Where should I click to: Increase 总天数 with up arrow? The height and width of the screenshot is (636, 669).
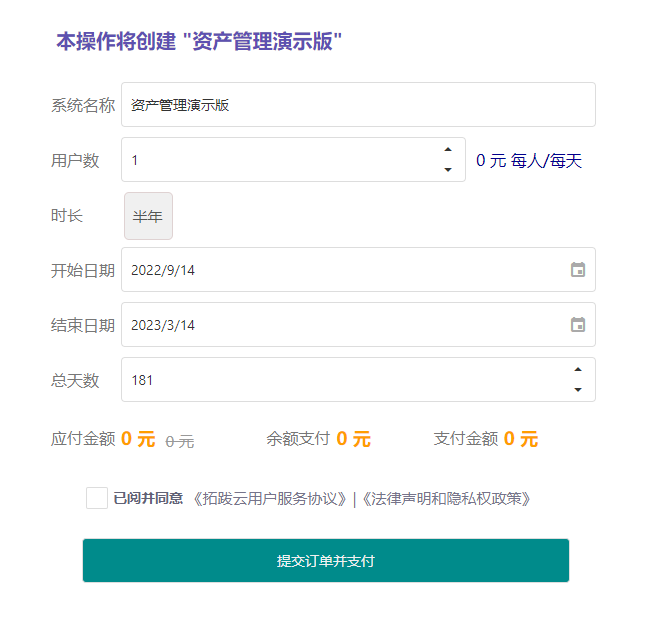578,369
